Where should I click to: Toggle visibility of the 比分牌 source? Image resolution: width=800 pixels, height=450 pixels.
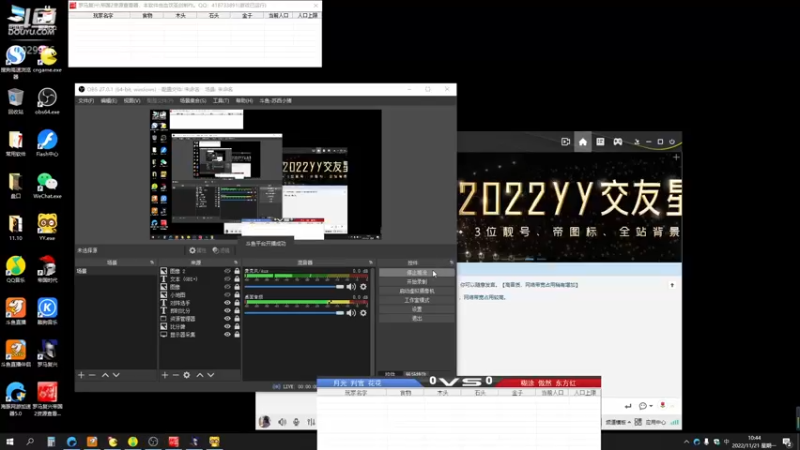[x=227, y=327]
